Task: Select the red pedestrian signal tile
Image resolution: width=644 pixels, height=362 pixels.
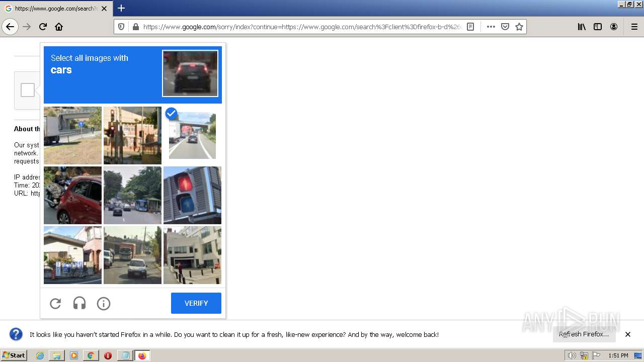Action: 192,195
